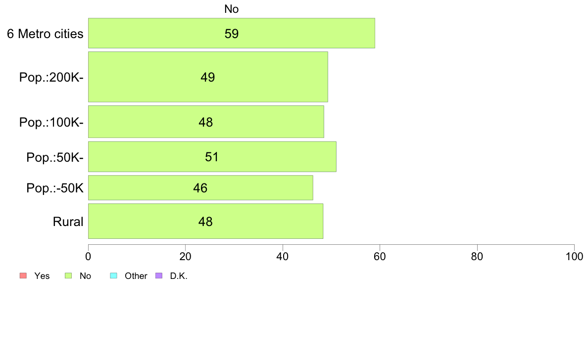The image size is (588, 364).
Task: Click the green No legend swatch
Action: pyautogui.click(x=68, y=275)
